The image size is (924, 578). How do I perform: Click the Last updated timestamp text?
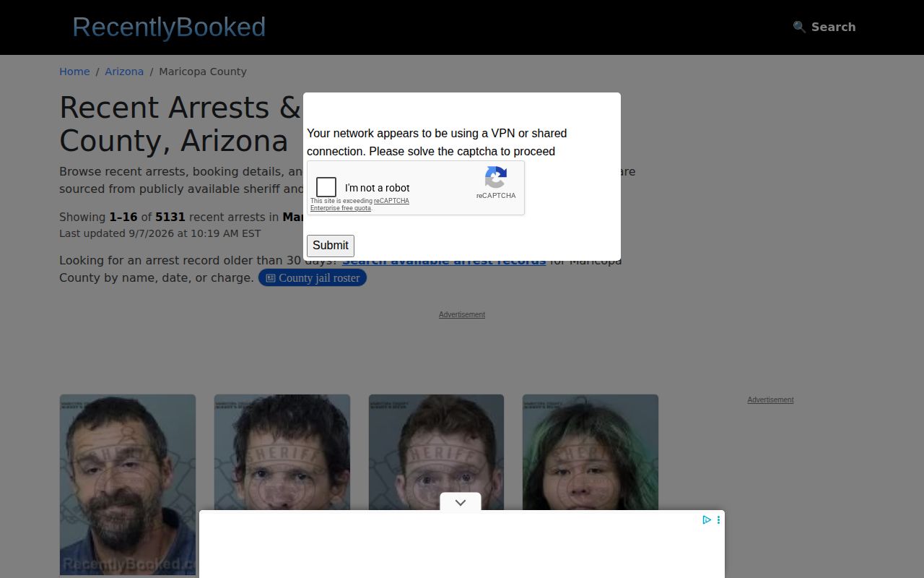click(x=160, y=233)
